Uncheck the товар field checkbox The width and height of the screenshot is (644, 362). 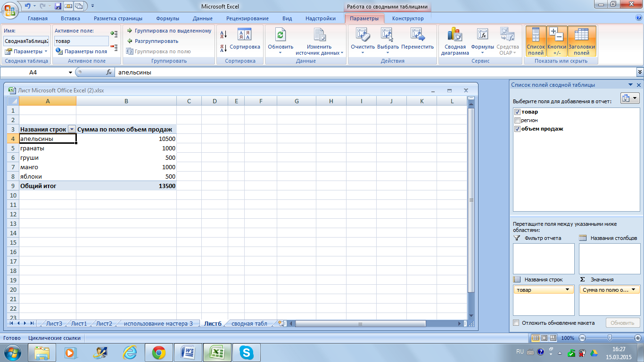tap(518, 112)
